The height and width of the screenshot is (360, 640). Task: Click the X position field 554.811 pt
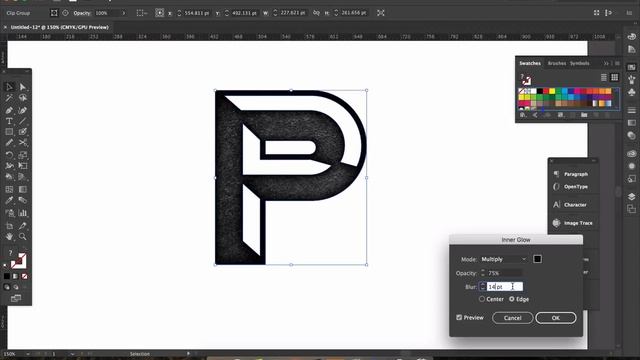(196, 13)
